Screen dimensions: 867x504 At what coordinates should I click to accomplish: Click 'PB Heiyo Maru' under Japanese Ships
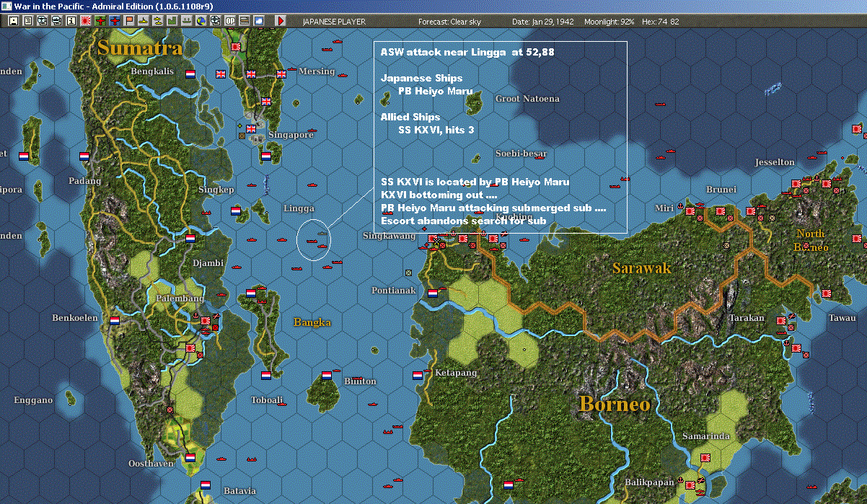(436, 92)
